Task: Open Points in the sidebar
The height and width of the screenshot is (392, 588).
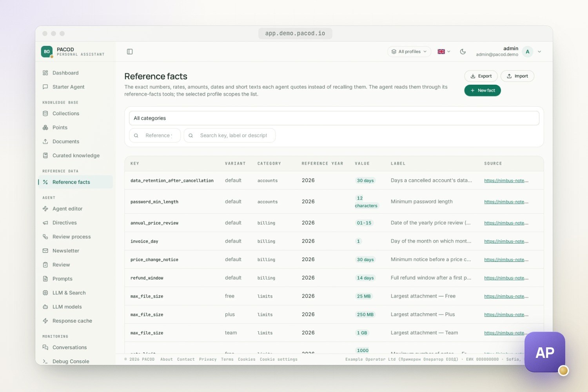Action: (x=75, y=127)
